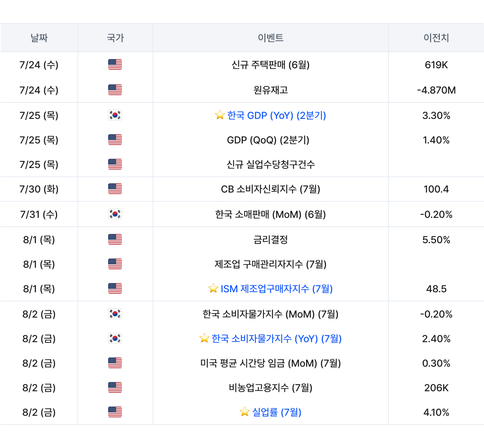Click the Korean flag beside 한국 소매판매
Image resolution: width=484 pixels, height=448 pixels.
115,214
